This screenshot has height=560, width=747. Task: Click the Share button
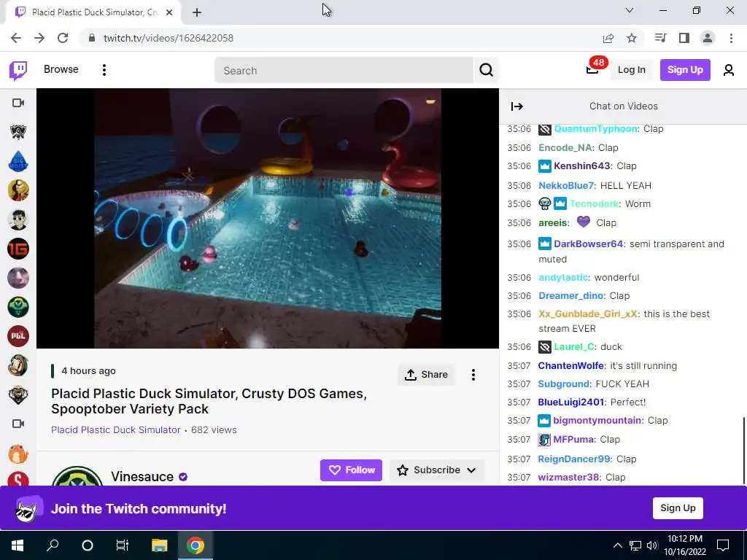click(426, 375)
